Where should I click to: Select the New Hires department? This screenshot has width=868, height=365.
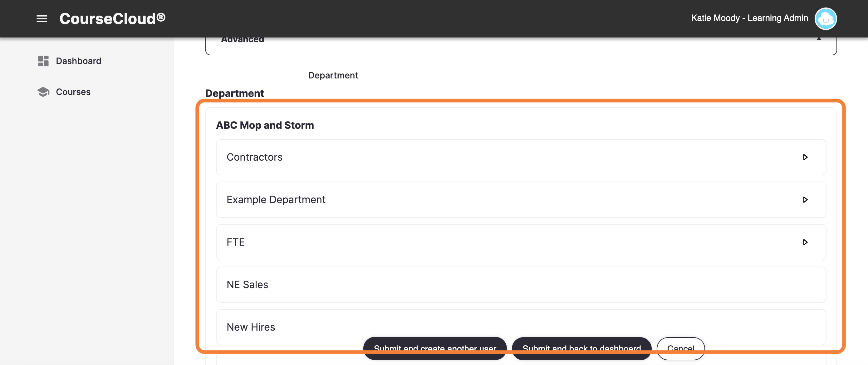[521, 327]
